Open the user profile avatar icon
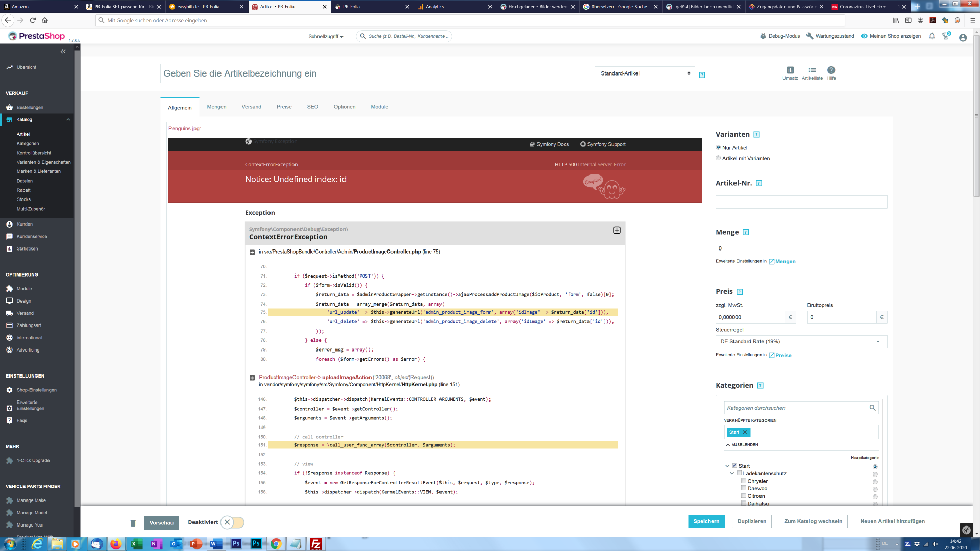The height and width of the screenshot is (551, 980). click(x=963, y=37)
